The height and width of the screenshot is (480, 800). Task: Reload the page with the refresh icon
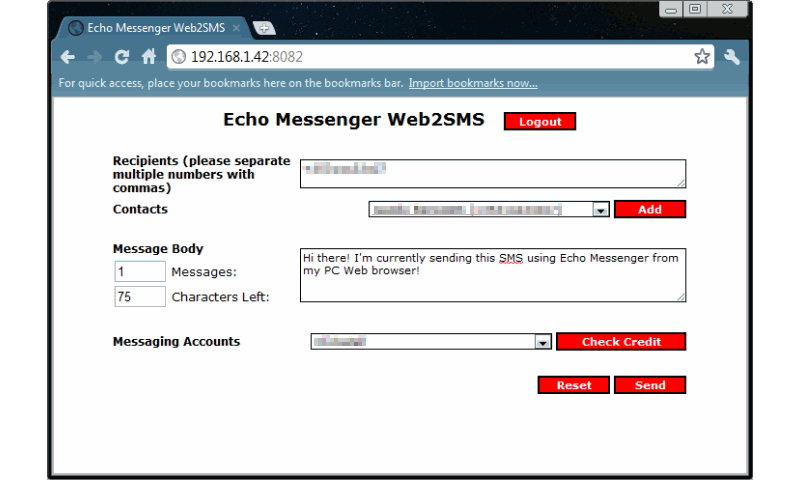click(x=121, y=57)
